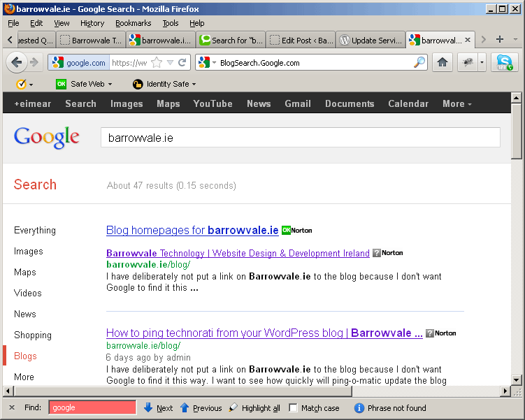Switch to Search for "b... tab
Image resolution: width=525 pixels, height=420 pixels.
pos(231,40)
